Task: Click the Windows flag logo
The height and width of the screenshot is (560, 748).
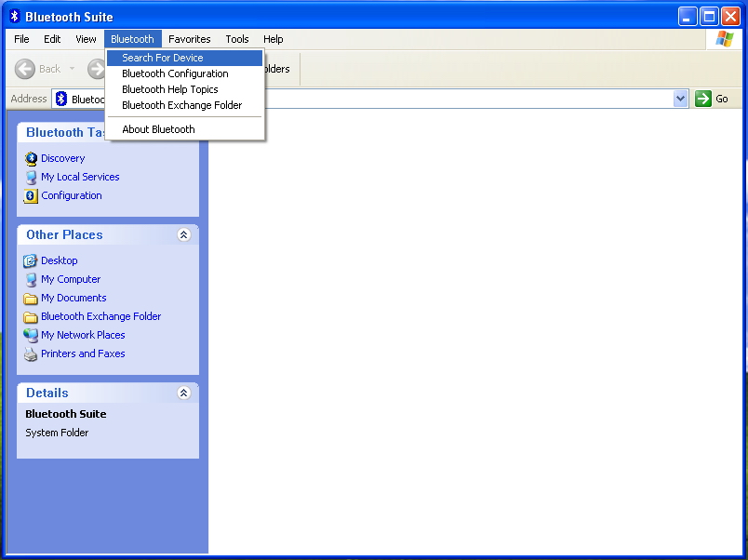Action: [x=724, y=39]
